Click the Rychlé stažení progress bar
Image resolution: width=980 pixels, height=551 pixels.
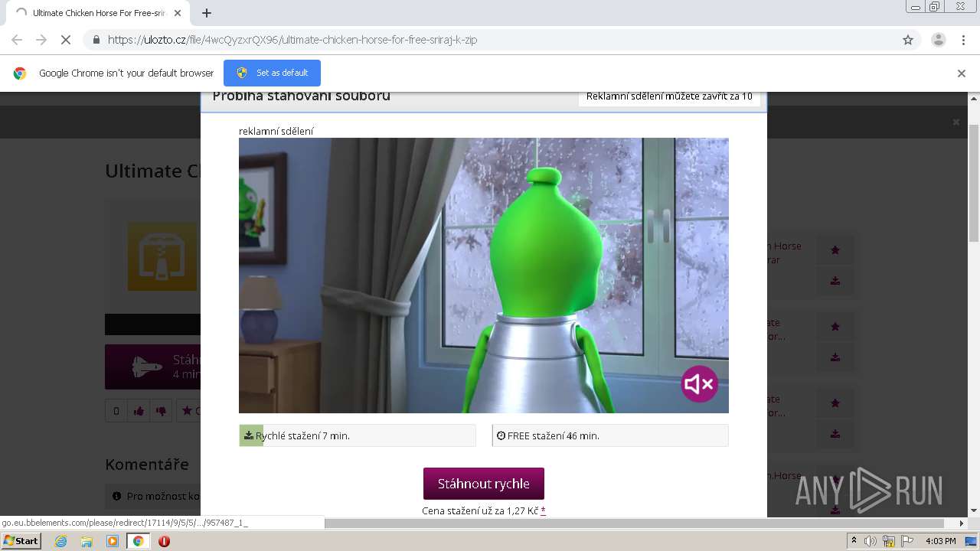click(358, 435)
